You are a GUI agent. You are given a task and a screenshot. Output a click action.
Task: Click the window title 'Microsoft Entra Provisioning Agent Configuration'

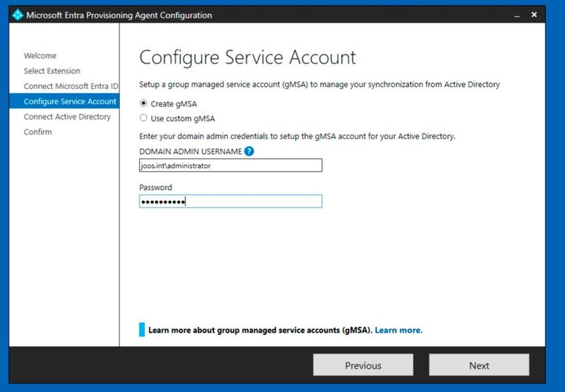click(119, 15)
